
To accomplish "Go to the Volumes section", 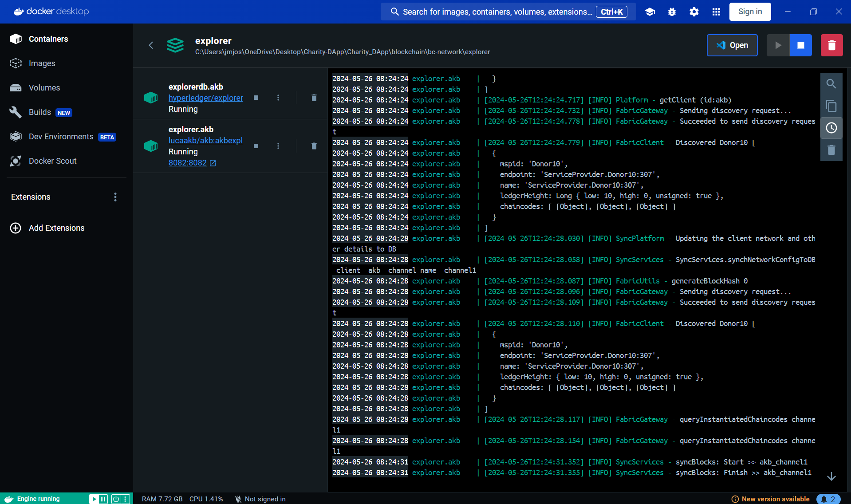I will click(x=44, y=88).
